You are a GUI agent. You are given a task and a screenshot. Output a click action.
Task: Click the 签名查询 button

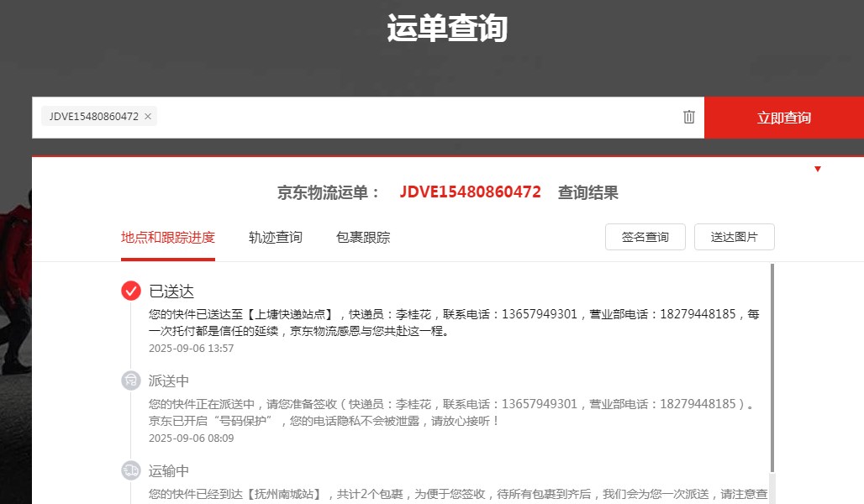[x=645, y=237]
